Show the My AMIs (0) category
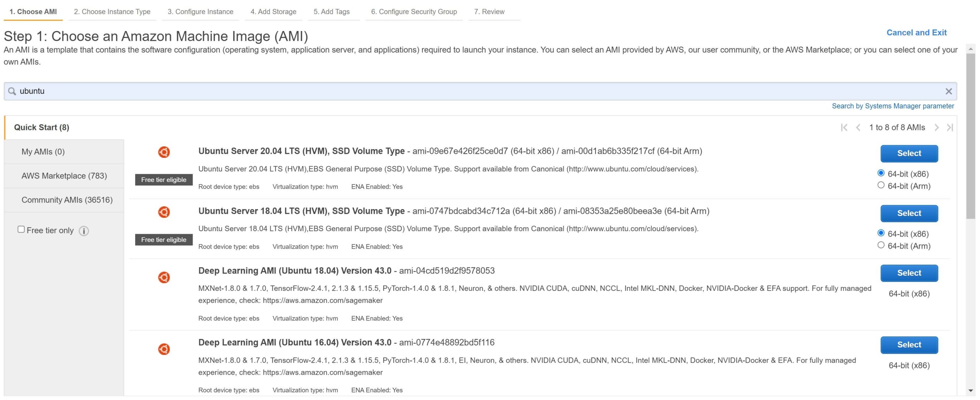 pos(43,152)
